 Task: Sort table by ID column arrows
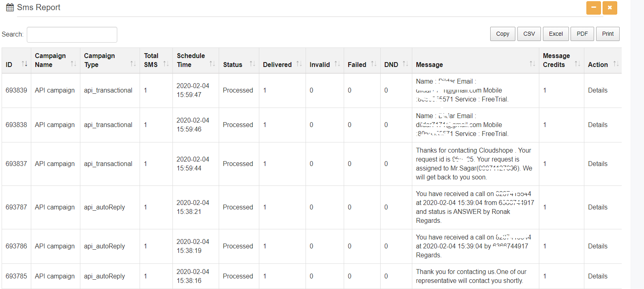[x=24, y=64]
